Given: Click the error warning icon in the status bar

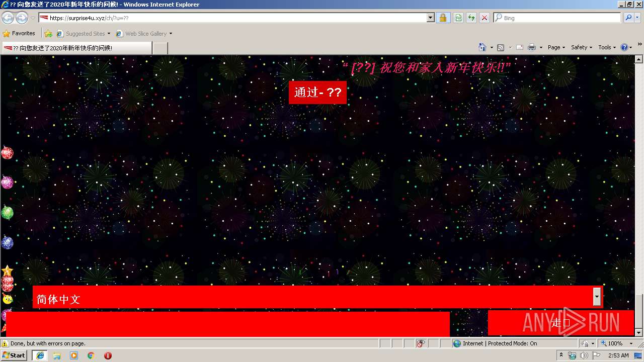Looking at the screenshot, I should [x=5, y=343].
